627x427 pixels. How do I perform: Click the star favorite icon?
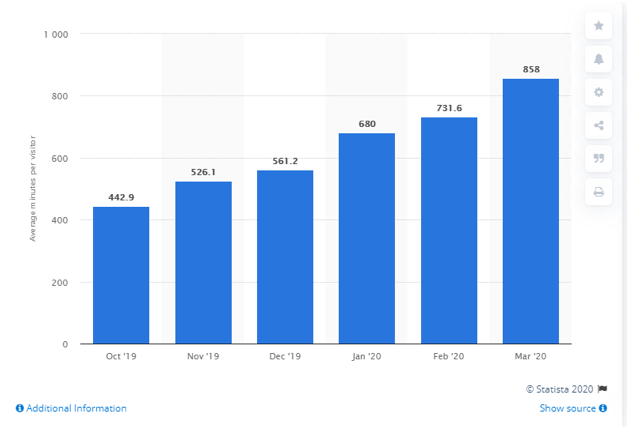point(599,26)
